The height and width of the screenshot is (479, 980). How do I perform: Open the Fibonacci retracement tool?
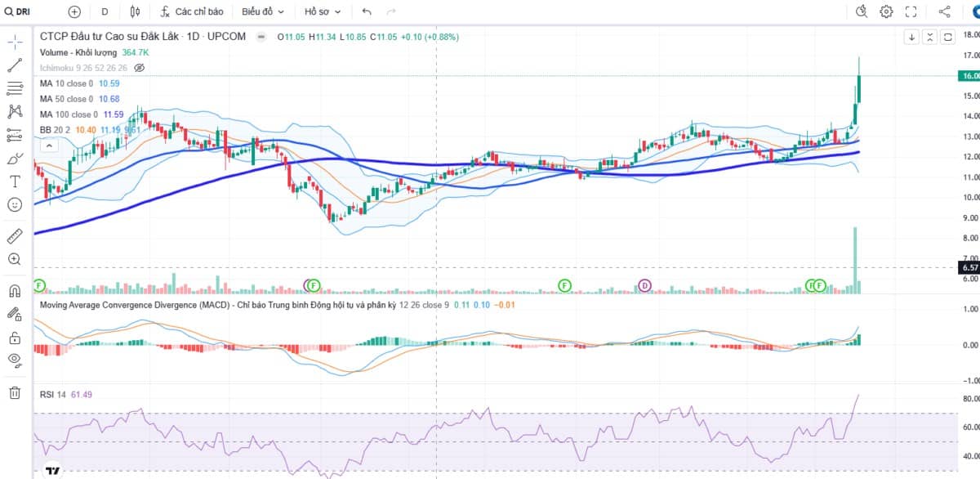coord(14,88)
